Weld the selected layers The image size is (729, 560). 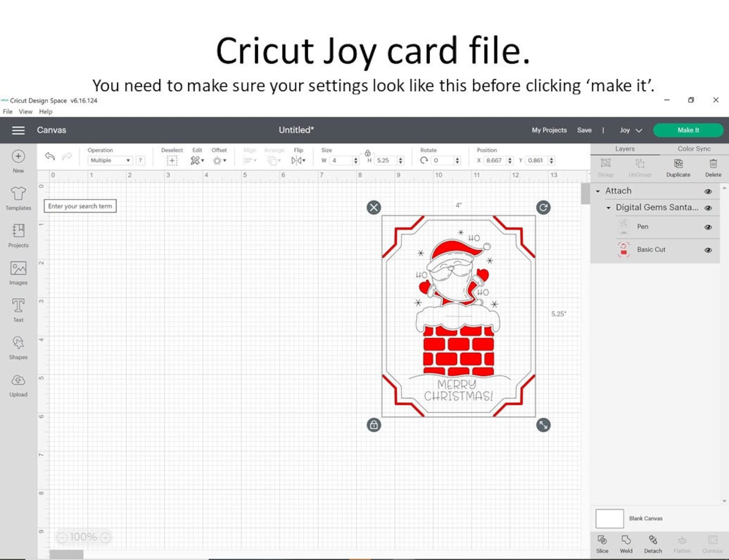tap(626, 544)
